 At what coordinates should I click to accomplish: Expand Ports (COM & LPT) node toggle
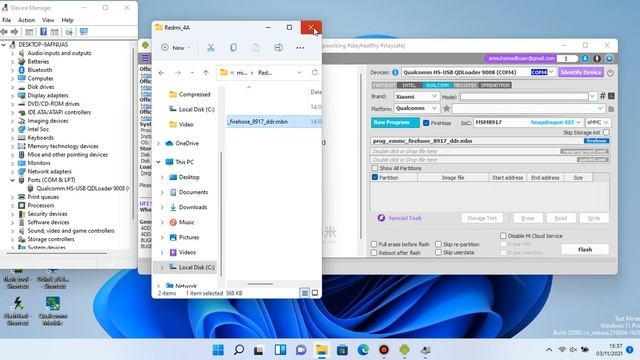click(13, 180)
